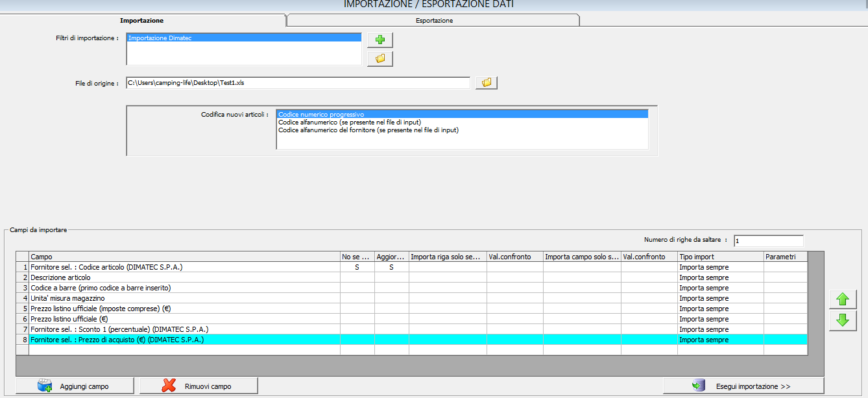The width and height of the screenshot is (868, 398).
Task: Run Esegui importazione >> button
Action: pos(743,386)
